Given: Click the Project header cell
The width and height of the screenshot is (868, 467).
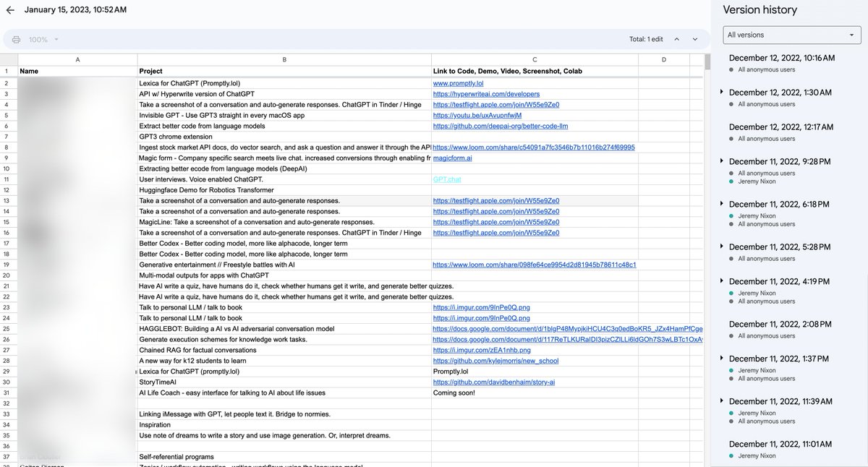Looking at the screenshot, I should click(284, 71).
